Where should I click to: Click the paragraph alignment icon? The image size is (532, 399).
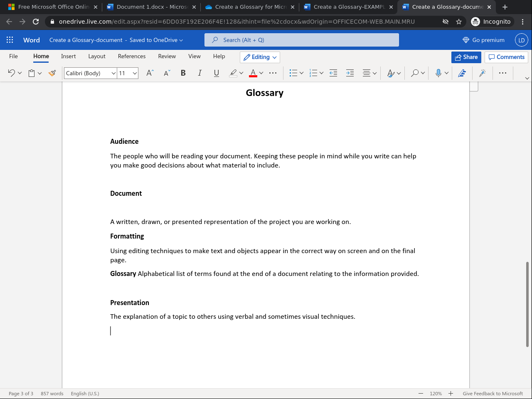point(366,73)
